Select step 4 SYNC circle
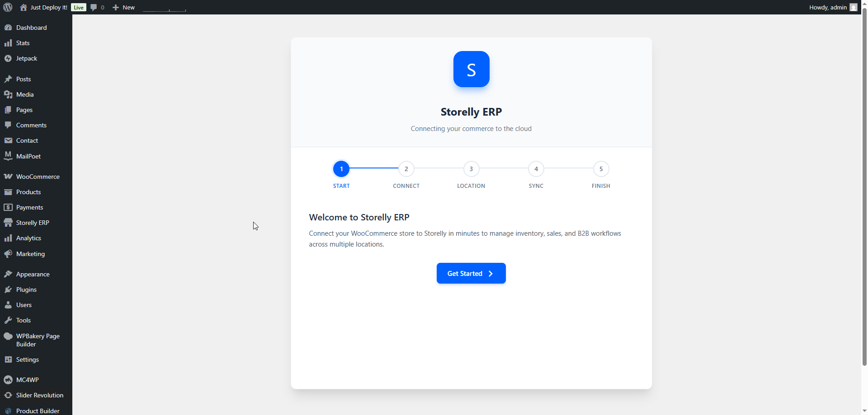Image resolution: width=868 pixels, height=415 pixels. (536, 169)
